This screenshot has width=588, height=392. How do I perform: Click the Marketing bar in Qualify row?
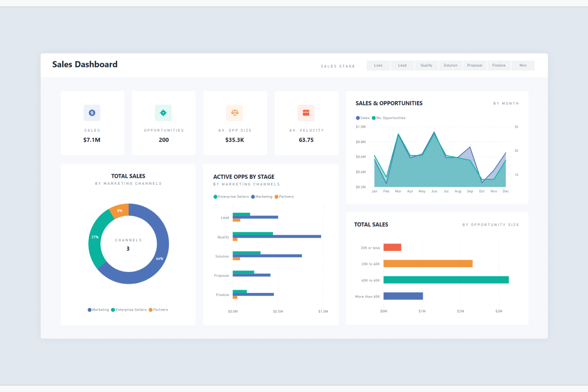[x=277, y=236]
